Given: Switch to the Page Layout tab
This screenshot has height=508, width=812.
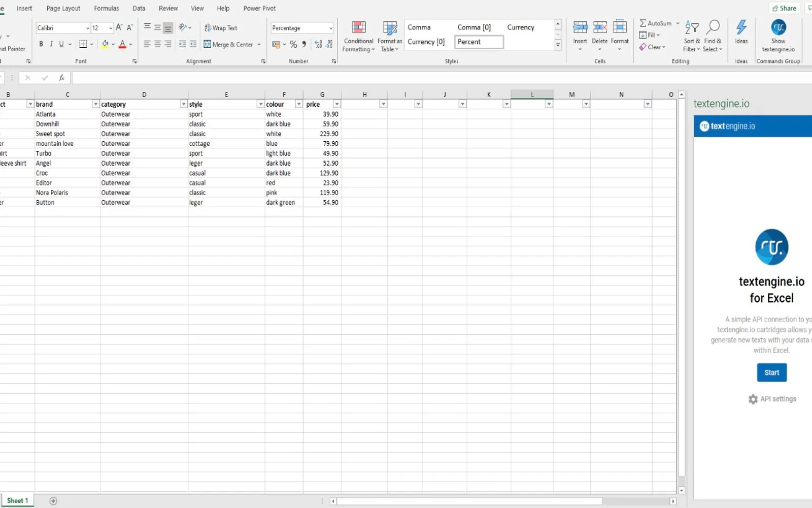Looking at the screenshot, I should point(63,8).
